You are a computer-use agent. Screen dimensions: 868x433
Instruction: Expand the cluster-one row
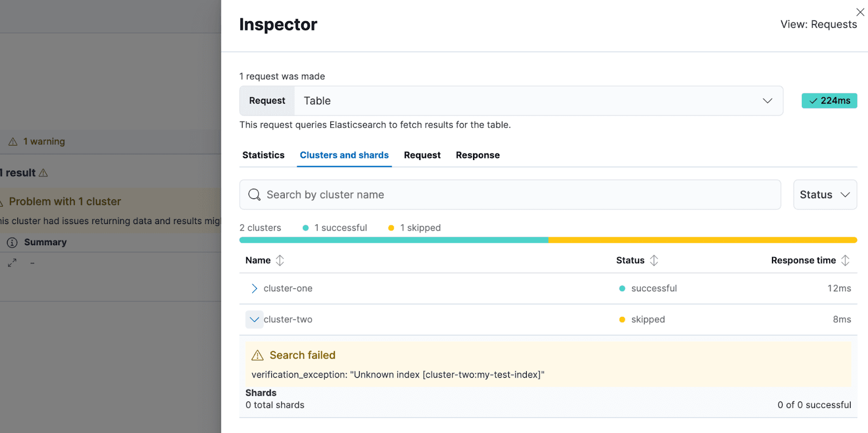pyautogui.click(x=254, y=289)
